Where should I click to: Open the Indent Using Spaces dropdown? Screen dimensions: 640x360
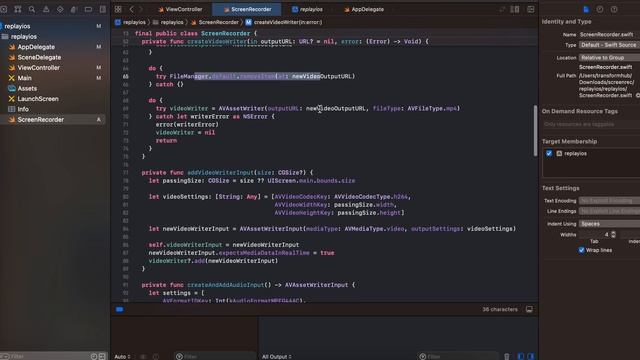[609, 224]
